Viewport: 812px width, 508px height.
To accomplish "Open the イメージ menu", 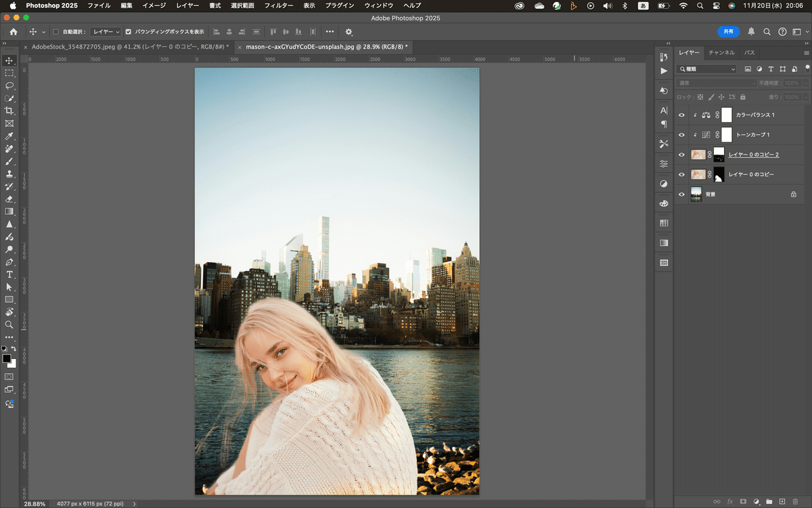I will coord(154,5).
